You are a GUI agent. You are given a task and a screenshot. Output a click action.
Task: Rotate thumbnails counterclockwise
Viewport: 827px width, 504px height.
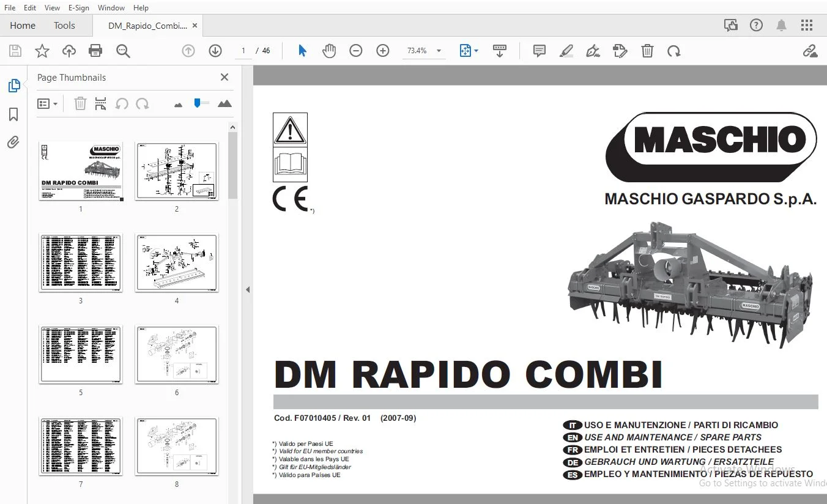122,103
